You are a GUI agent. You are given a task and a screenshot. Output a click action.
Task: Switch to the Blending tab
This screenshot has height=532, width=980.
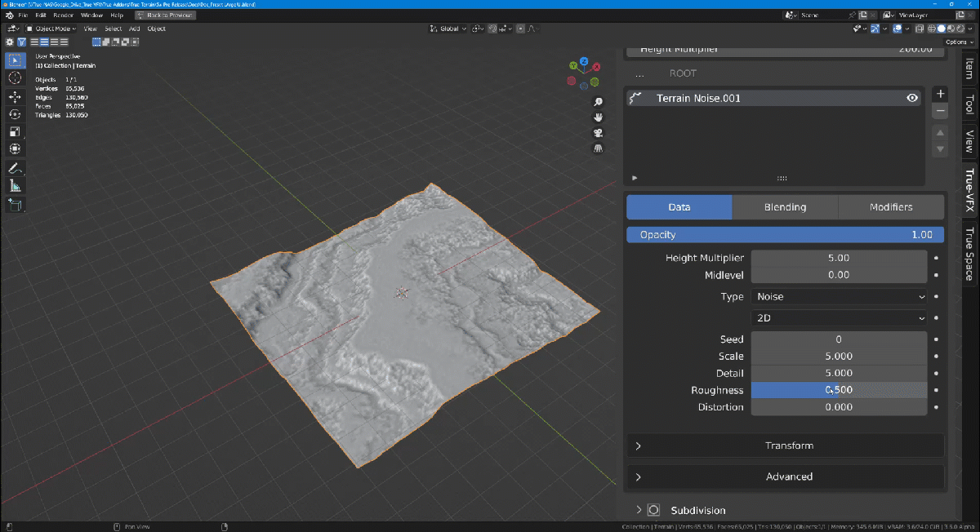[x=785, y=207]
